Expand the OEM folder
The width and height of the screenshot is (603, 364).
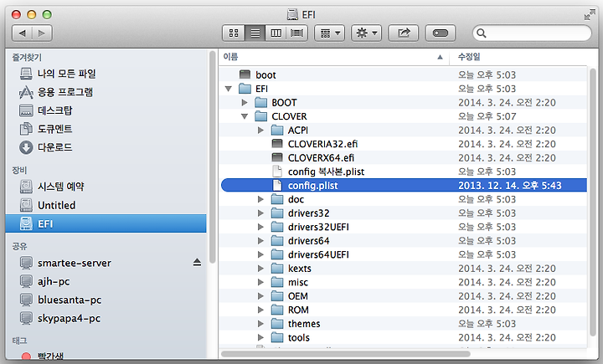260,296
